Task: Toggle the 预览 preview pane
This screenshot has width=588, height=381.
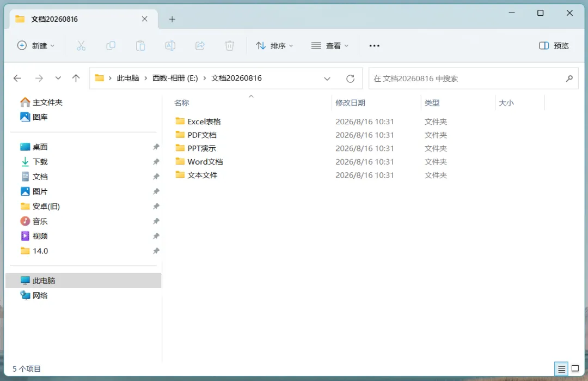Action: 554,46
